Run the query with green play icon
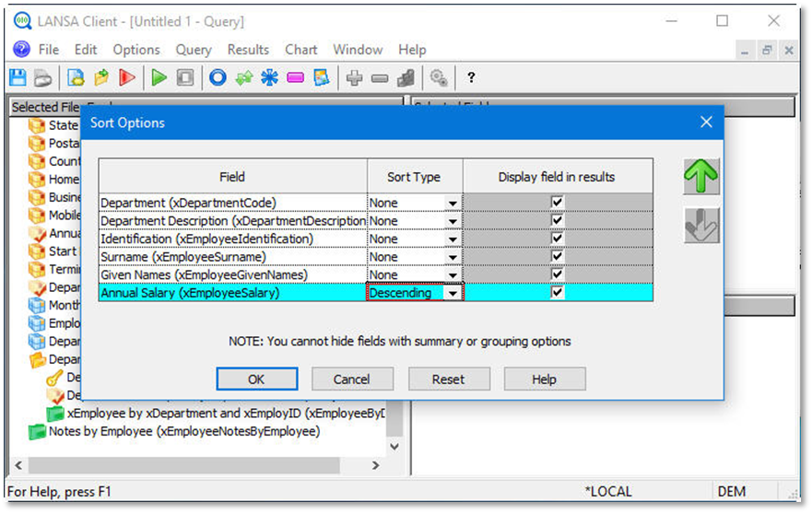The height and width of the screenshot is (513, 812). click(x=159, y=78)
